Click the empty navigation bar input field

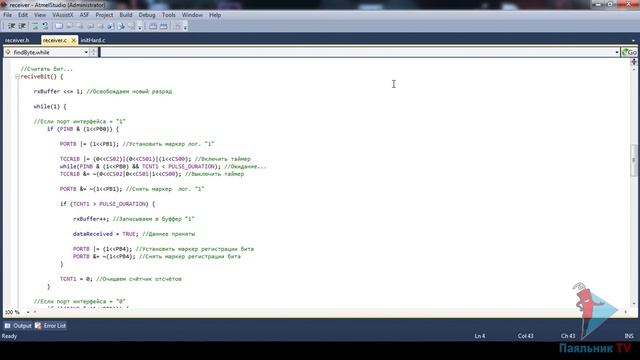[x=357, y=52]
